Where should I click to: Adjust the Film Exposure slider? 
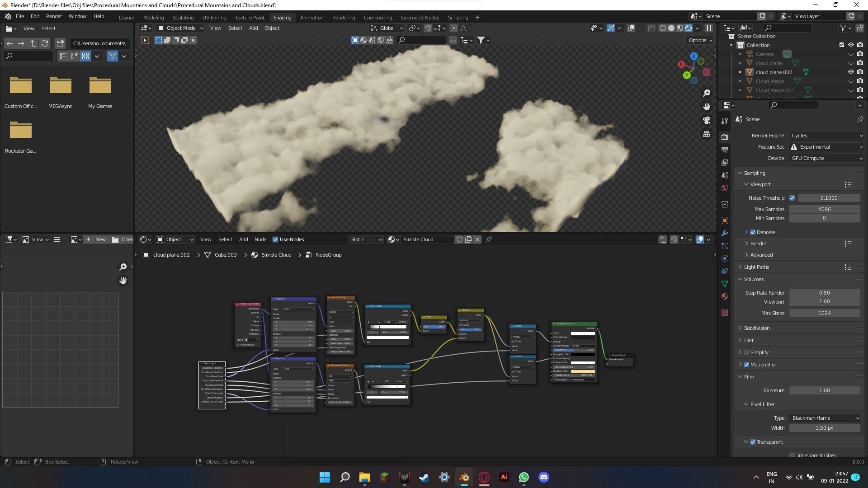tap(825, 390)
